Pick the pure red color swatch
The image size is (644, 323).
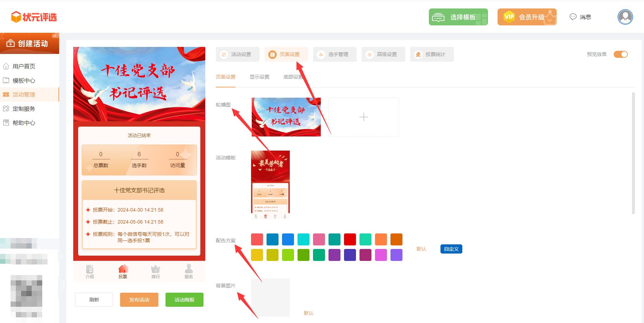350,239
